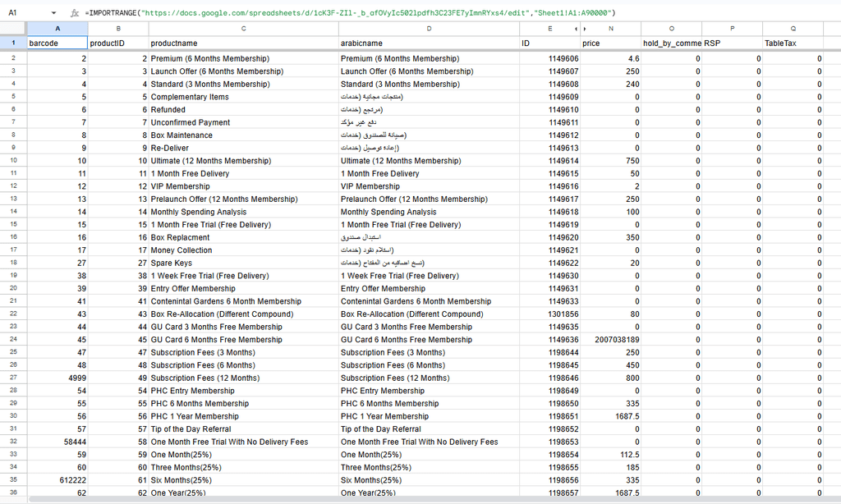
Task: Select column C header
Action: pyautogui.click(x=243, y=29)
